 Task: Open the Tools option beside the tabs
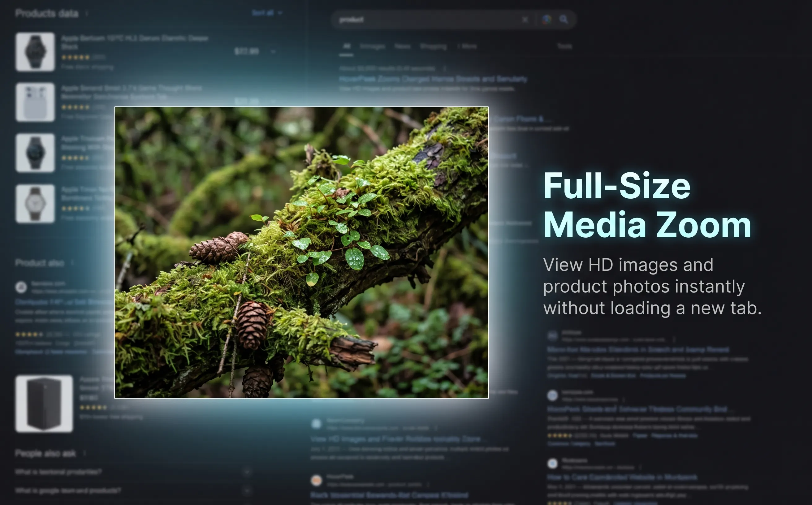(564, 46)
